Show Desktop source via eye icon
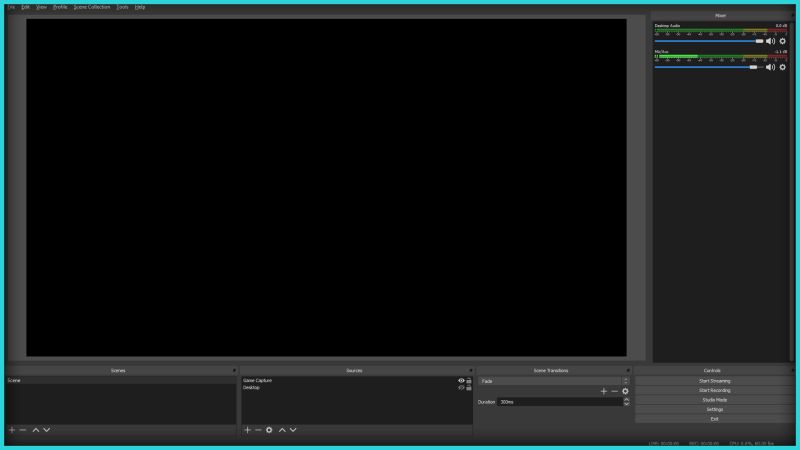The height and width of the screenshot is (450, 800). (461, 388)
